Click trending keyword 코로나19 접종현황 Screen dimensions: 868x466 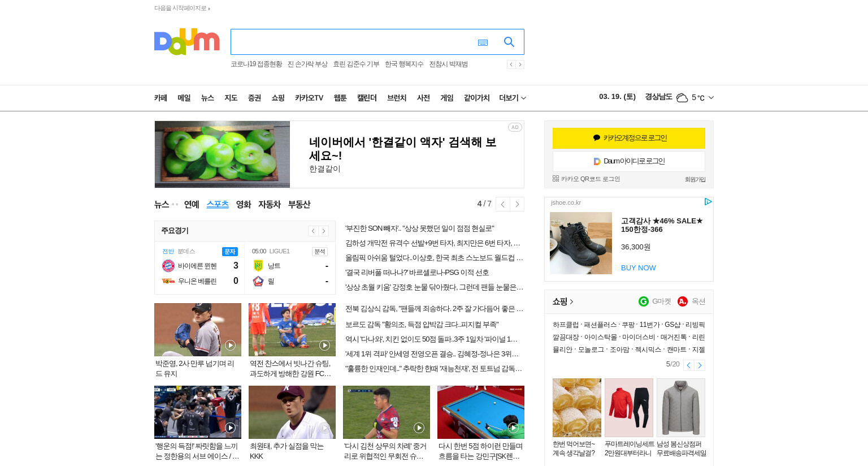pos(256,64)
